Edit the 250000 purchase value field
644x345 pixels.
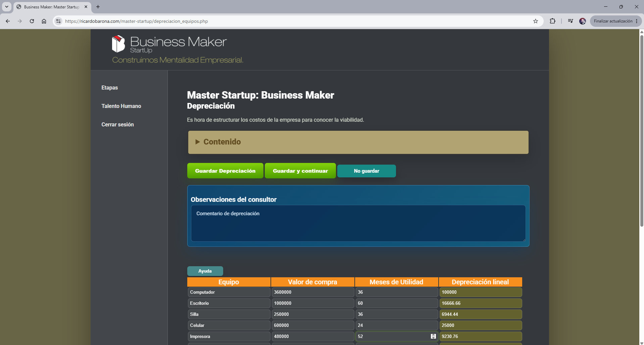pos(313,314)
